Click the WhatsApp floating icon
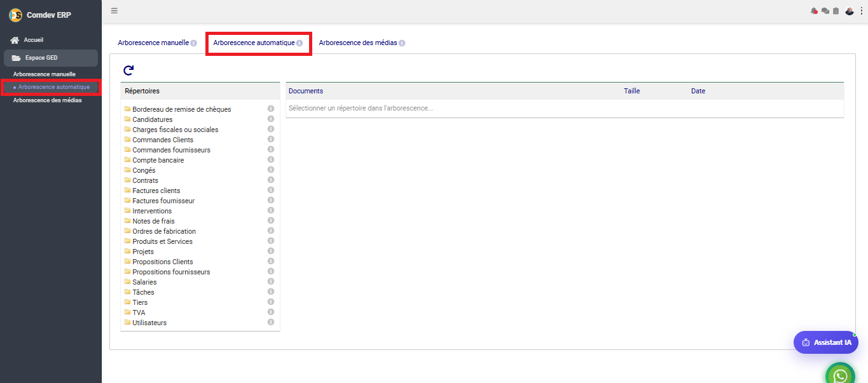 [x=840, y=376]
